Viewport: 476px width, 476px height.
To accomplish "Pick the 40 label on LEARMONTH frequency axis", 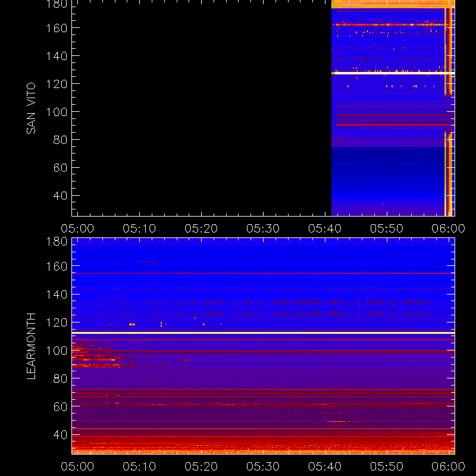I will [60, 435].
